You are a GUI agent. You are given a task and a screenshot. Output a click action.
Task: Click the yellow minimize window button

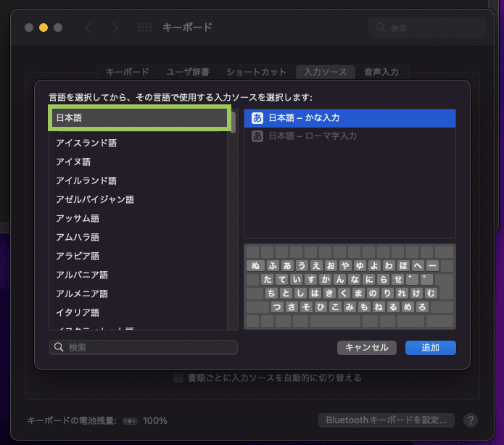coord(44,28)
